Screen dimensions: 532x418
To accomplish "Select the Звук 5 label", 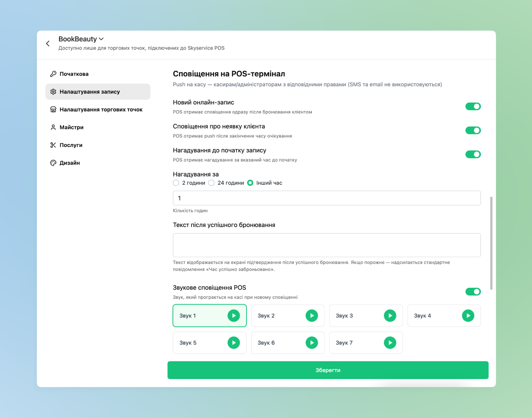I will 188,343.
